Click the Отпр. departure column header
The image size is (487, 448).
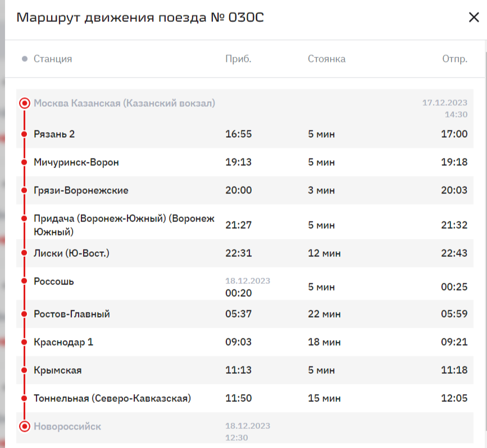point(454,59)
